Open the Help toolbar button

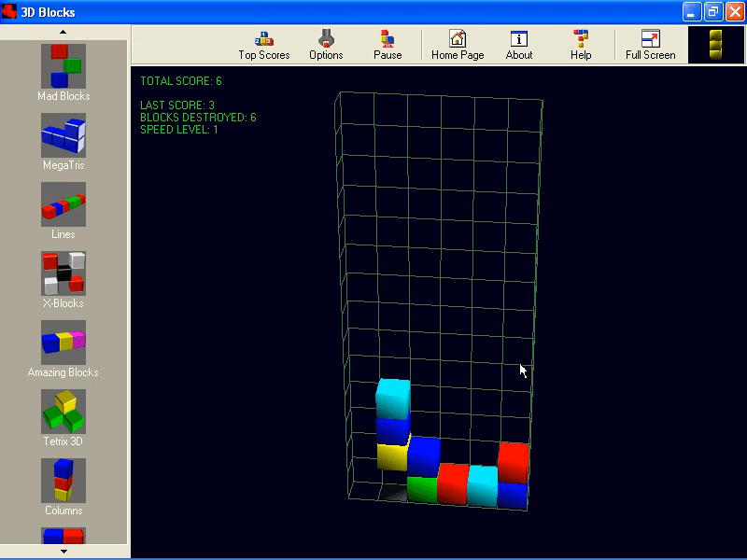(581, 45)
